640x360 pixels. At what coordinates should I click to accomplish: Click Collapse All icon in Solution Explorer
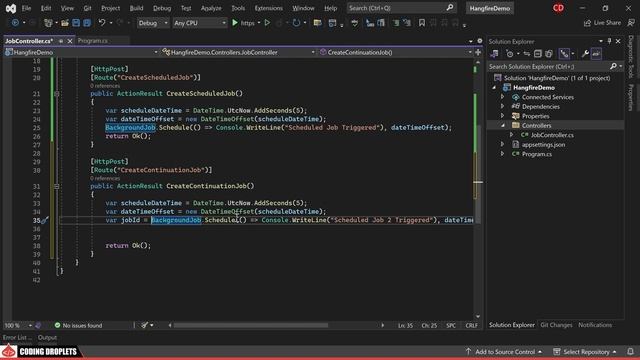point(538,54)
